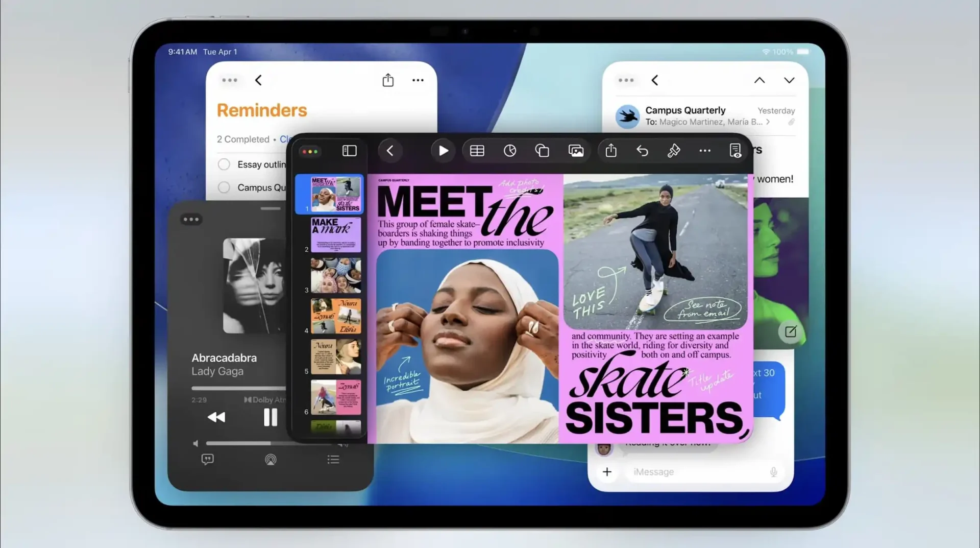This screenshot has height=548, width=980.
Task: Open Keynote document view options
Action: (735, 151)
